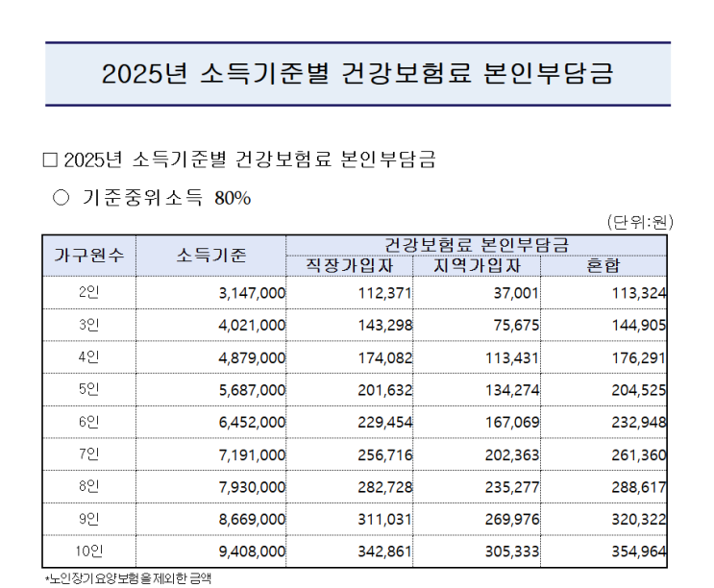Click cell value 204,525

pos(639,390)
